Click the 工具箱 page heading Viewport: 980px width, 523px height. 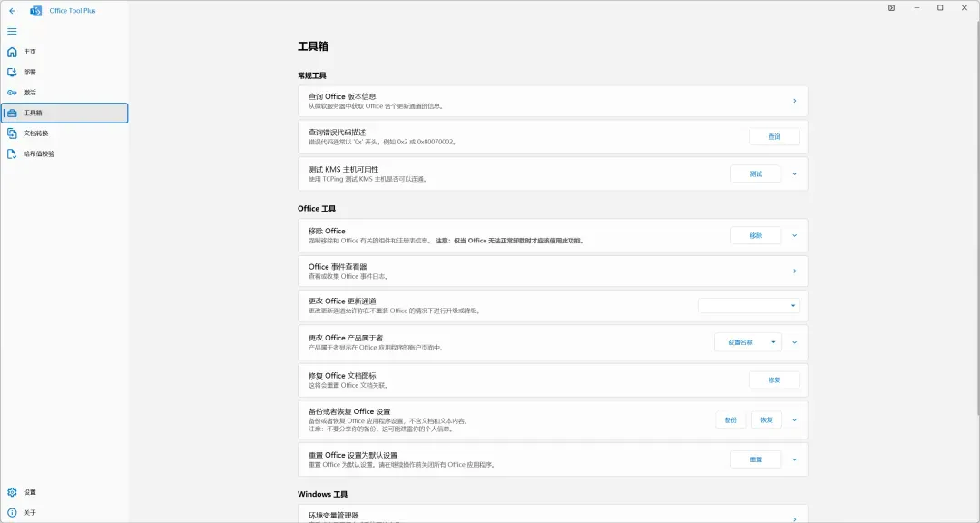[313, 46]
